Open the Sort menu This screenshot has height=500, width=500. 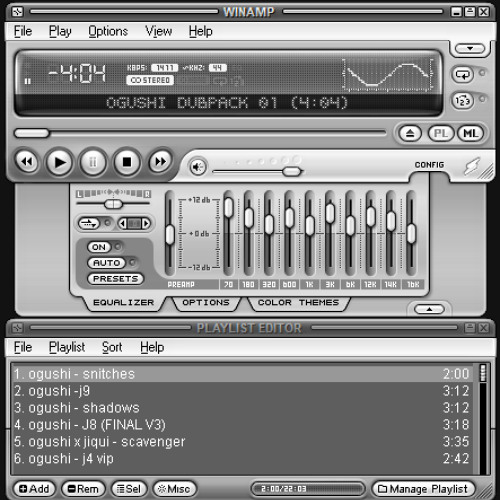click(x=112, y=347)
